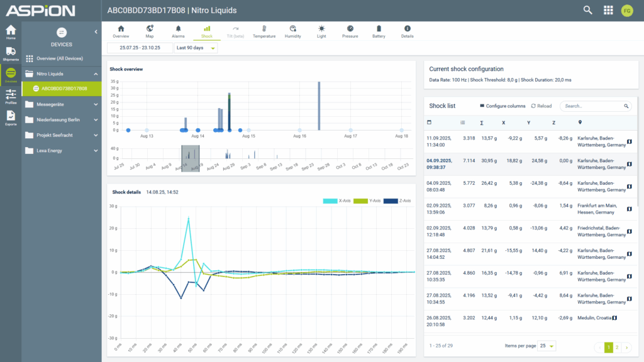Open the Exports icon in sidebar

11,118
